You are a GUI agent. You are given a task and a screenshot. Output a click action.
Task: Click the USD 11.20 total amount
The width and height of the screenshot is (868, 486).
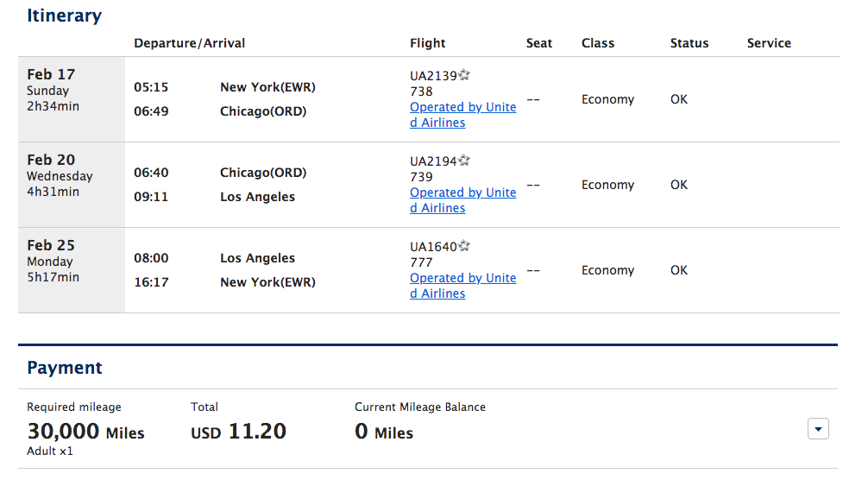[238, 432]
